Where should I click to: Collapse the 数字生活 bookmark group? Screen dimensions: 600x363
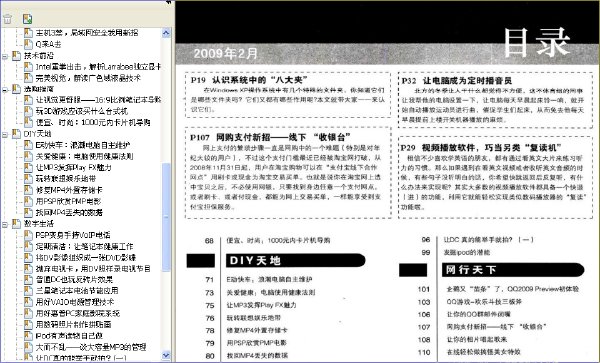coord(5,224)
